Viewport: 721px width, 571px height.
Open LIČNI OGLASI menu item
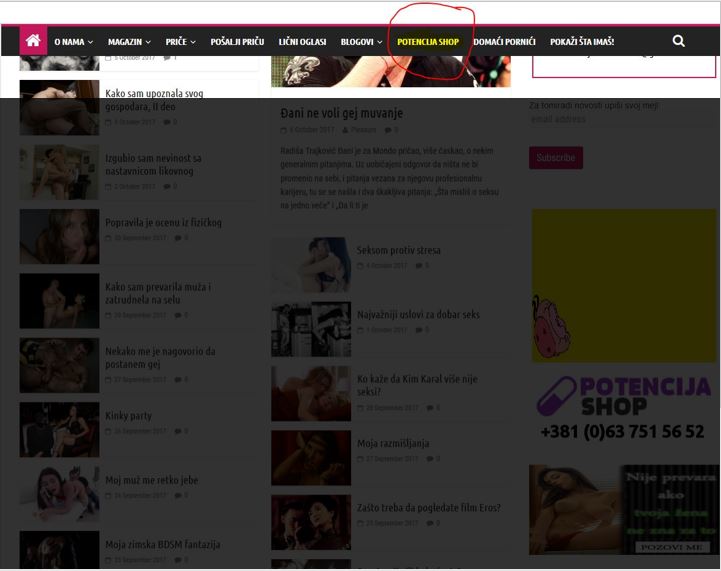[x=302, y=42]
